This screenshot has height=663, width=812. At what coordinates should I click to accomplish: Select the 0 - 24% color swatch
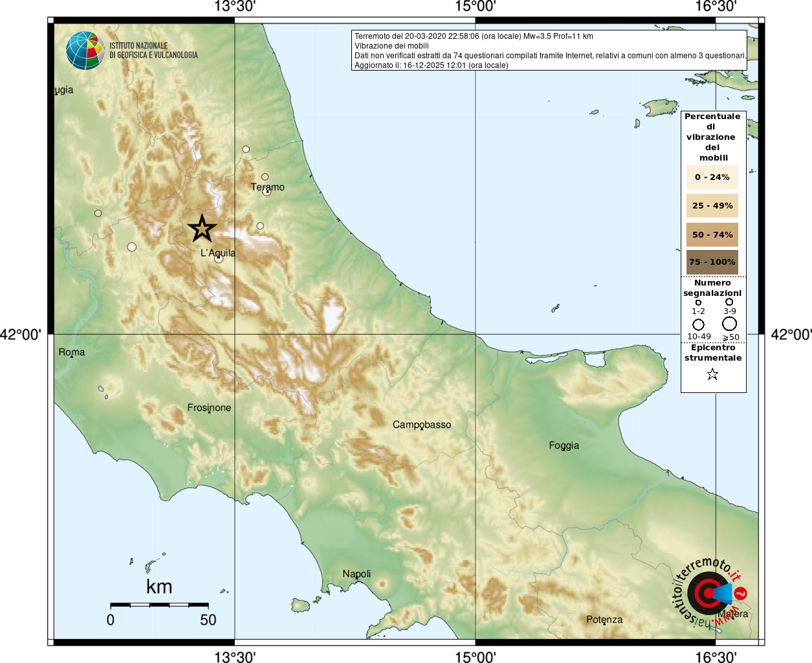coord(712,177)
